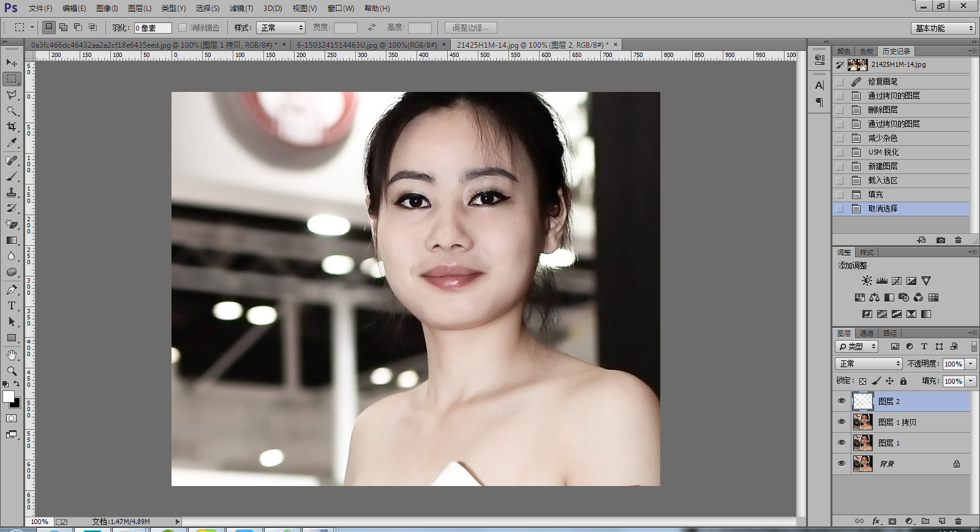This screenshot has width=980, height=532.
Task: Set history brush source for 修复画笔
Action: point(840,82)
